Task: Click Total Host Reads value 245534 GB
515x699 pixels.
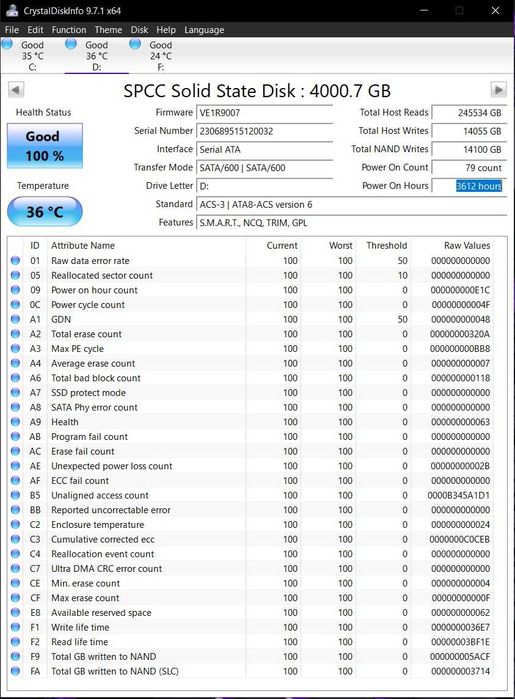Action: [x=469, y=113]
